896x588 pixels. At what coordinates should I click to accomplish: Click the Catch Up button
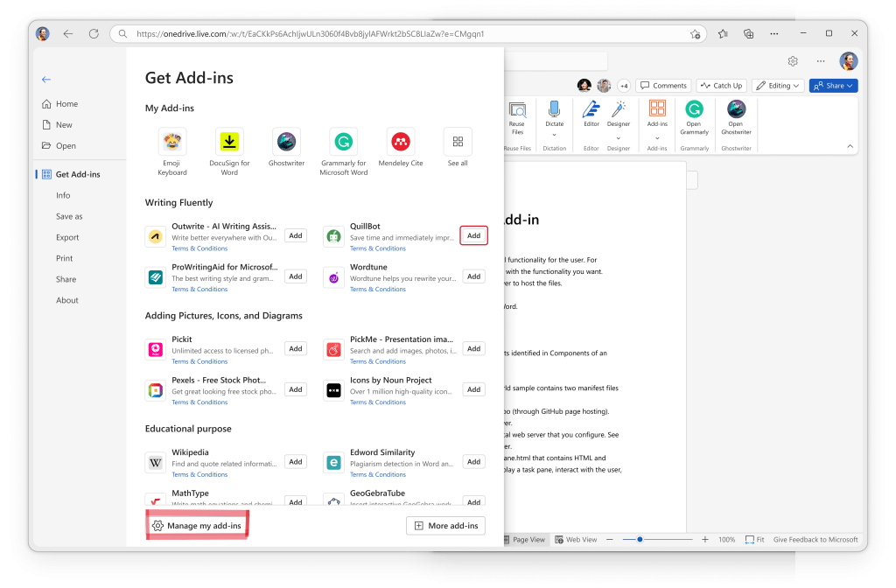coord(722,86)
